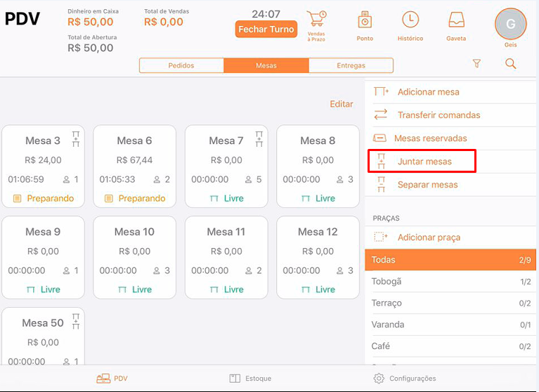Screen dimensions: 539x392
Task: Click the search magnifier icon
Action: click(x=510, y=63)
